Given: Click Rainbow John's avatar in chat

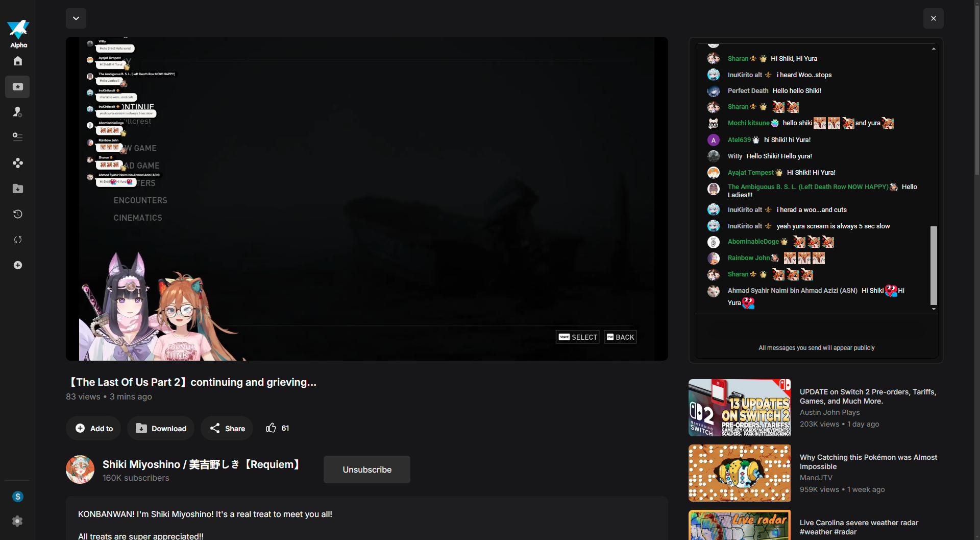Looking at the screenshot, I should pos(714,258).
